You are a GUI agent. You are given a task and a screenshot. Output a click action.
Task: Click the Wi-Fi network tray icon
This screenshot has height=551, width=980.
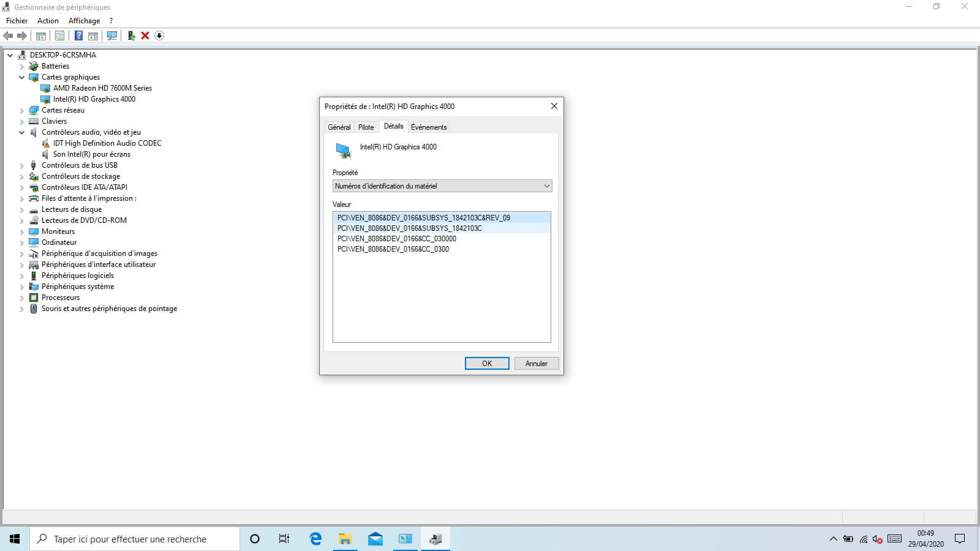click(x=863, y=539)
